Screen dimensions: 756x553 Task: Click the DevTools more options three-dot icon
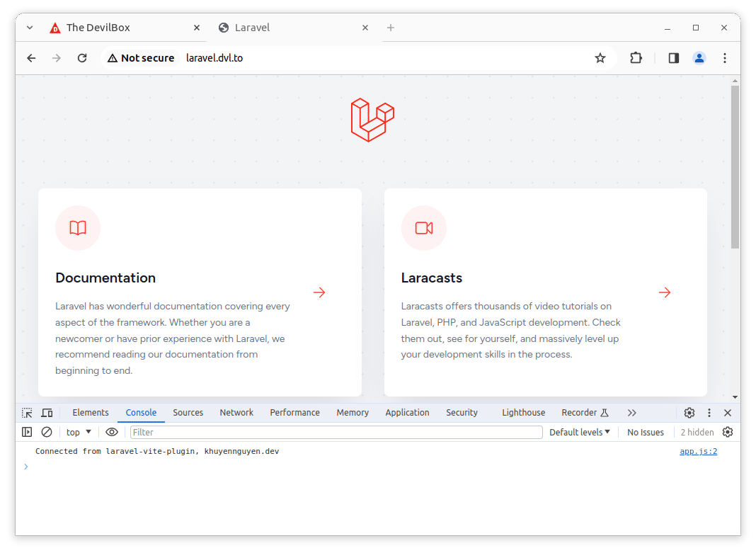(x=708, y=413)
